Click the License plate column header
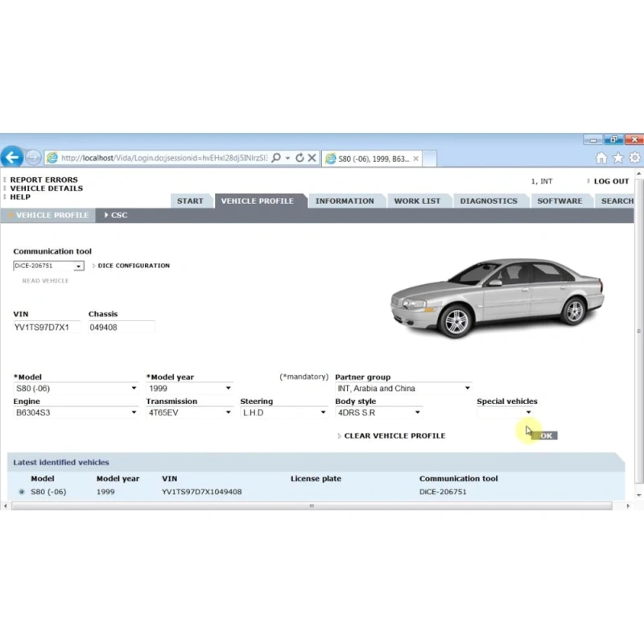The width and height of the screenshot is (644, 644). (x=316, y=479)
